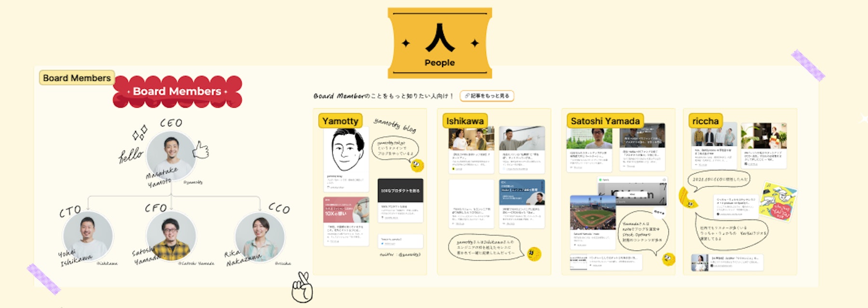
Task: Open the CTO Yohei Ishikawa photo
Action: tap(88, 236)
